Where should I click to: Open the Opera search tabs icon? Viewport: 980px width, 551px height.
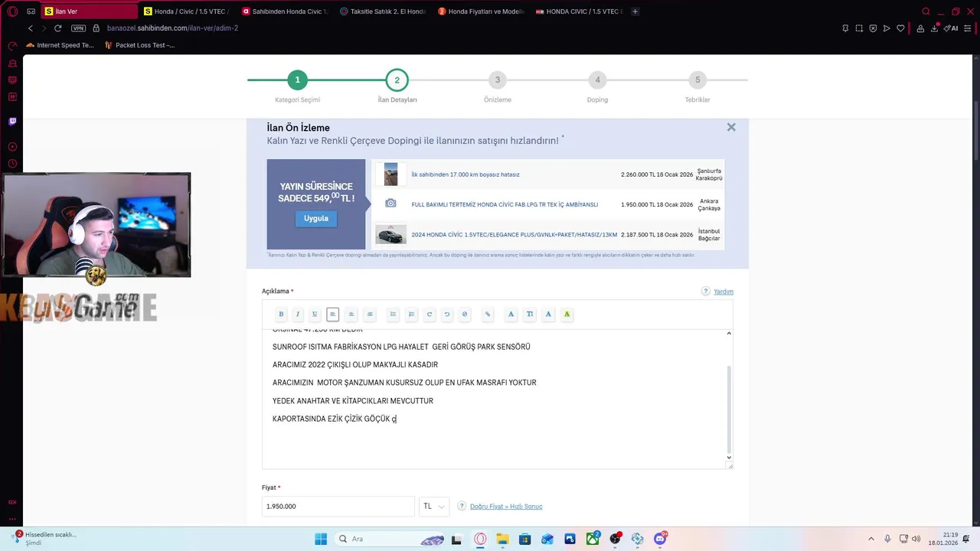tap(926, 11)
